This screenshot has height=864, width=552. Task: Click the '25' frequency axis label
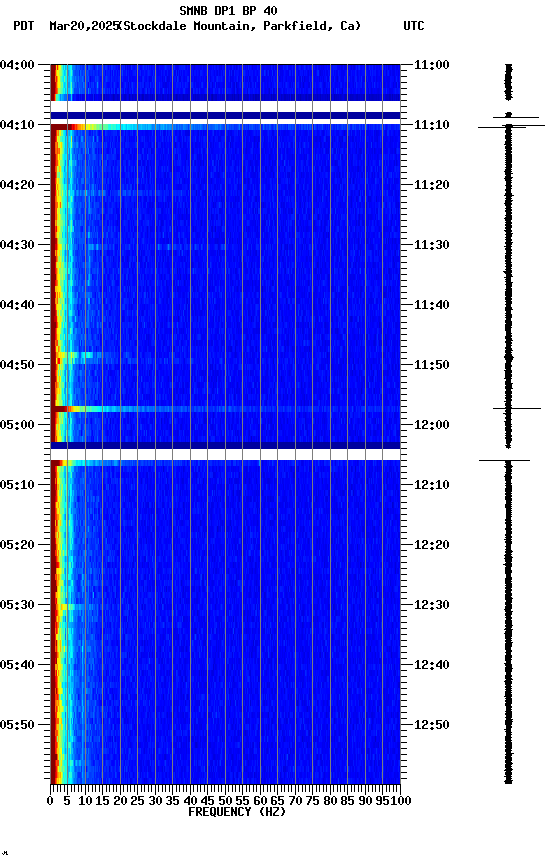(138, 801)
